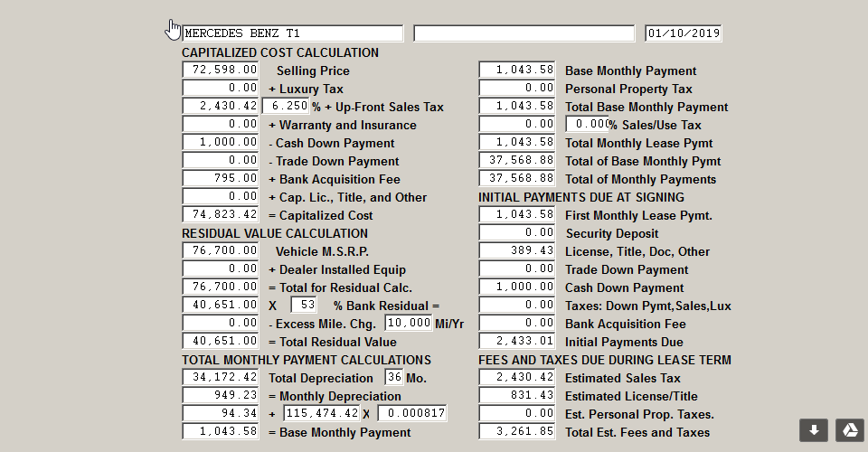Edit the Vehicle M.S.R.P. field
868x452 pixels.
coord(221,250)
